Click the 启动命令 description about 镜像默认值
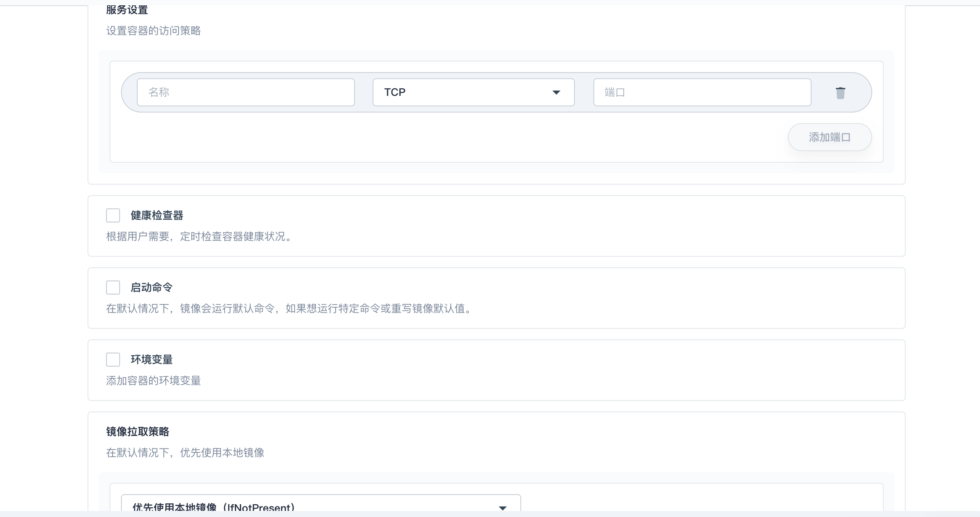 290,309
